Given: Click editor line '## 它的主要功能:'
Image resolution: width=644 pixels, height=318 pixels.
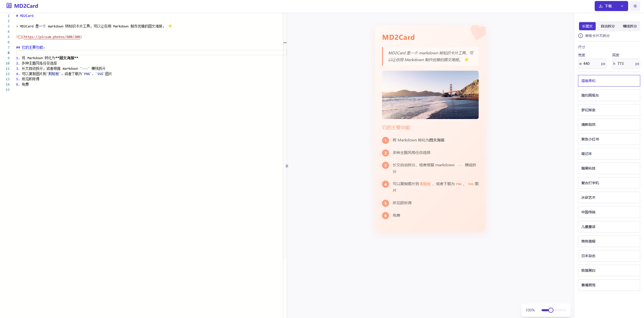Looking at the screenshot, I should click(x=30, y=47).
